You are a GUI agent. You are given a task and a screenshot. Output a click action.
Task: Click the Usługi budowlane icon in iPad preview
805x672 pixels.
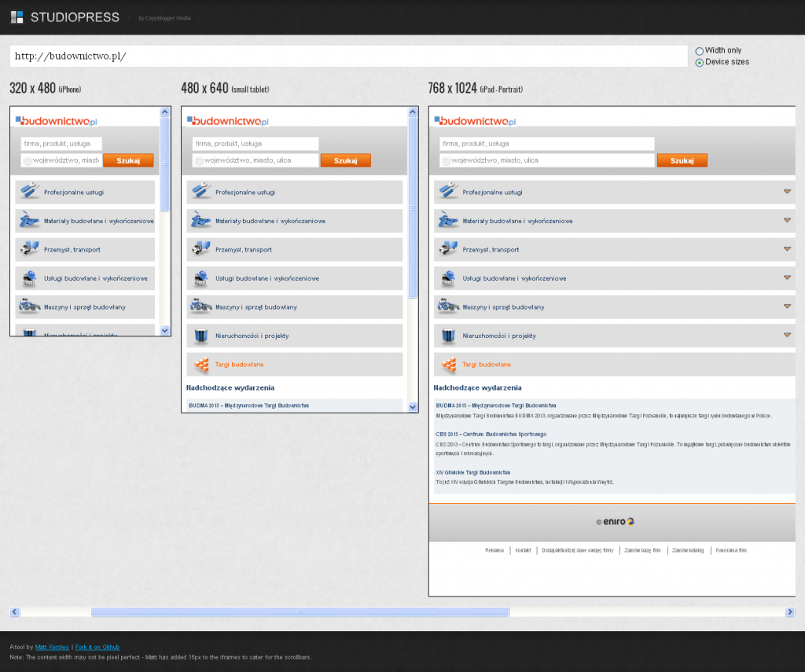tap(449, 277)
